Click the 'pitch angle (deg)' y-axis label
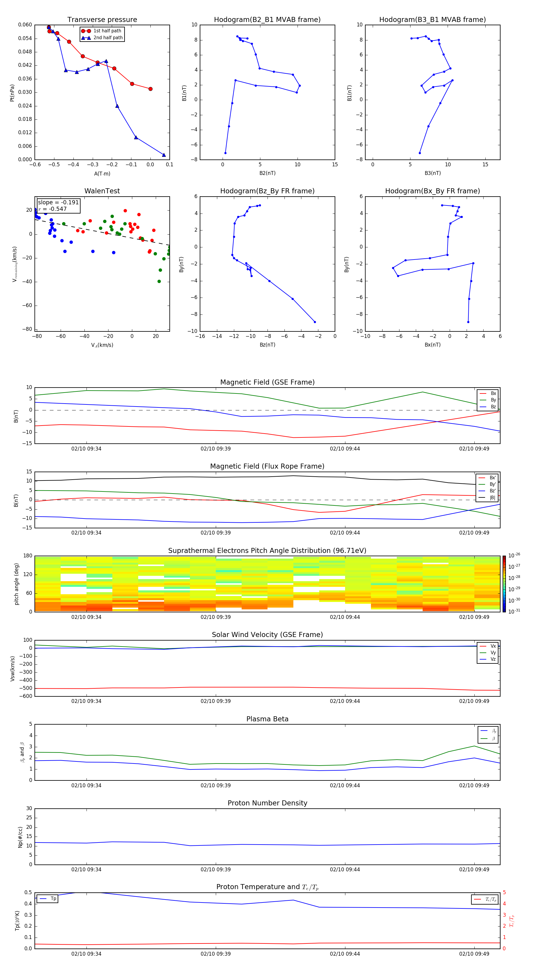Viewport: 535px width, 980px height. pyautogui.click(x=16, y=584)
